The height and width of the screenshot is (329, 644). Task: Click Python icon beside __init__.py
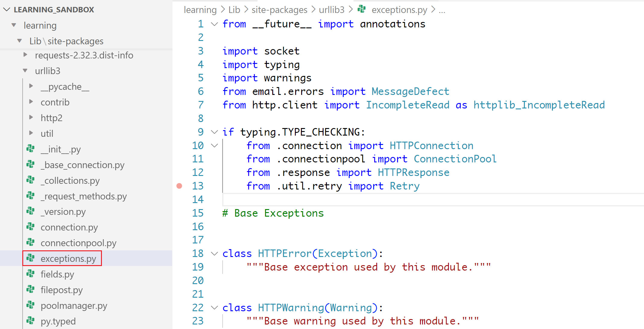(30, 149)
